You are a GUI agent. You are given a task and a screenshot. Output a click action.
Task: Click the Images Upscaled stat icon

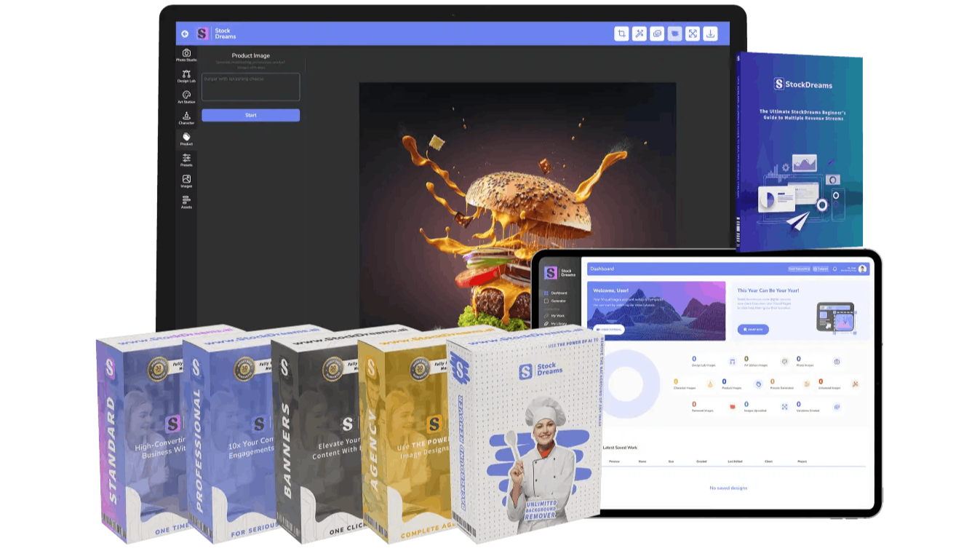(784, 406)
